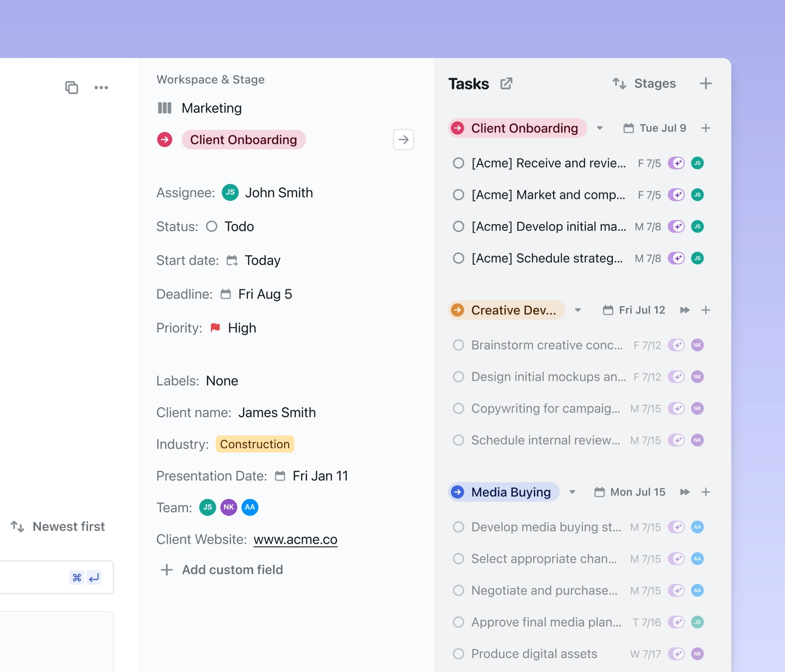Open the three-dot more options menu

[101, 88]
